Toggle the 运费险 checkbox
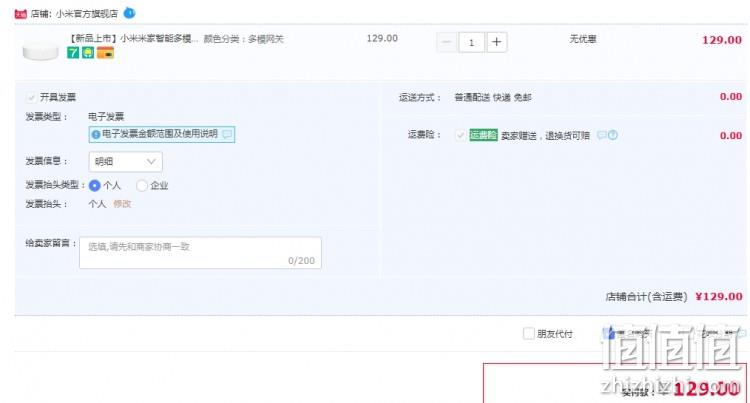The image size is (750, 403). (x=460, y=135)
